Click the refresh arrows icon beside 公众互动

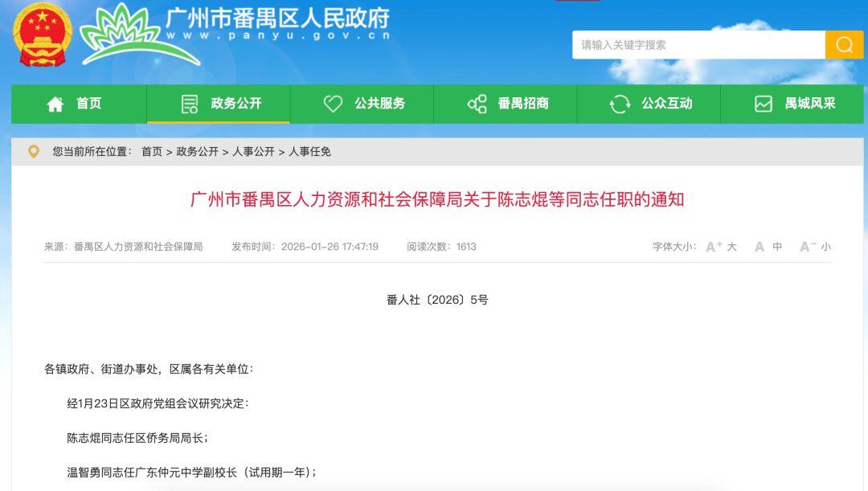[x=620, y=104]
